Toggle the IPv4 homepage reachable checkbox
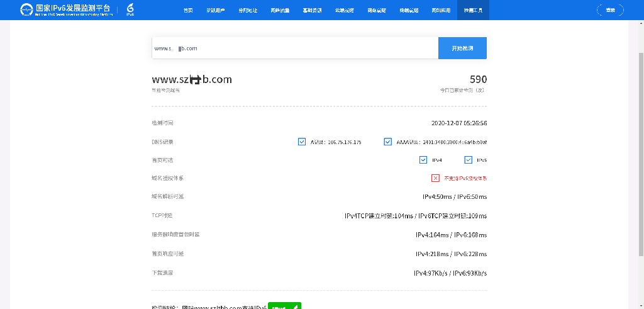This screenshot has width=644, height=309. (x=423, y=160)
